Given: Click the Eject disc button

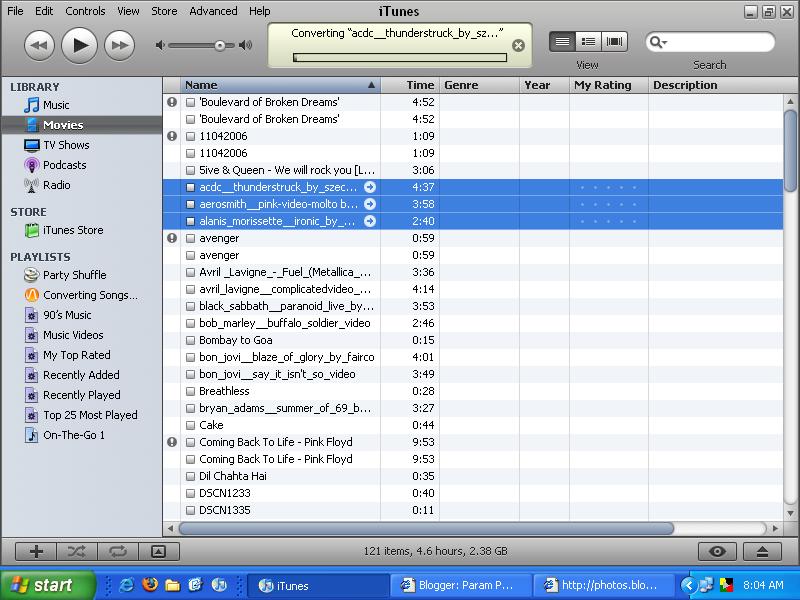Looking at the screenshot, I should point(762,552).
